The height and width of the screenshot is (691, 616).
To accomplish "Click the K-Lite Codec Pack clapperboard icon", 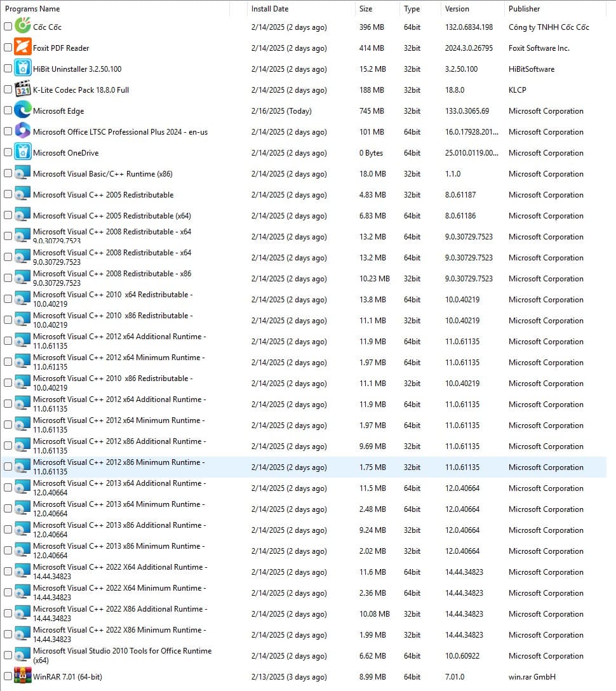I will pyautogui.click(x=22, y=88).
